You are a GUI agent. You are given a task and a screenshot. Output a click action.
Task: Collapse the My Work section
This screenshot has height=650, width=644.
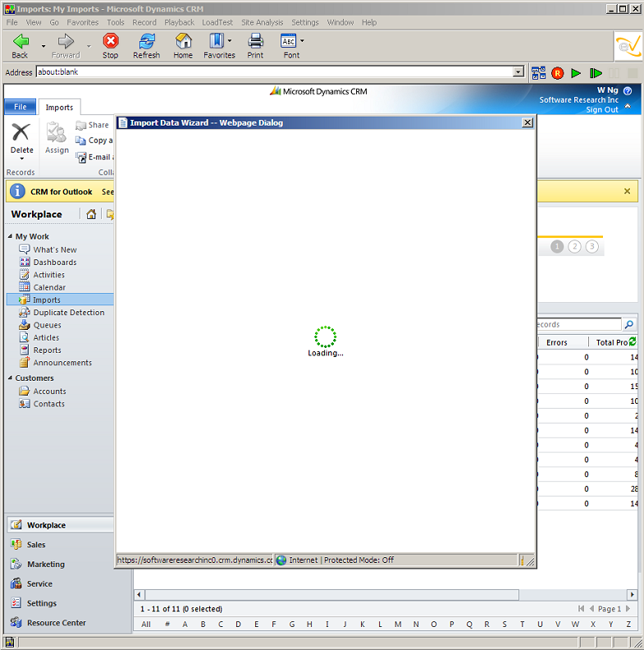10,236
